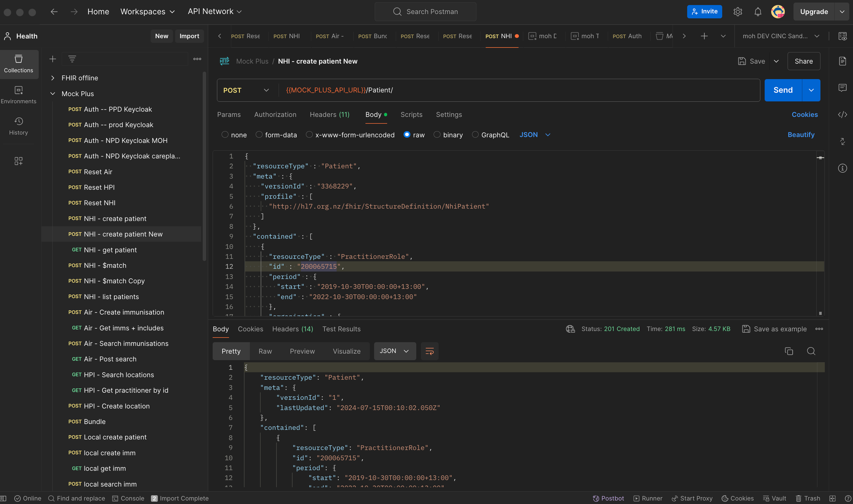
Task: Open the response JSON format dropdown
Action: click(x=395, y=351)
